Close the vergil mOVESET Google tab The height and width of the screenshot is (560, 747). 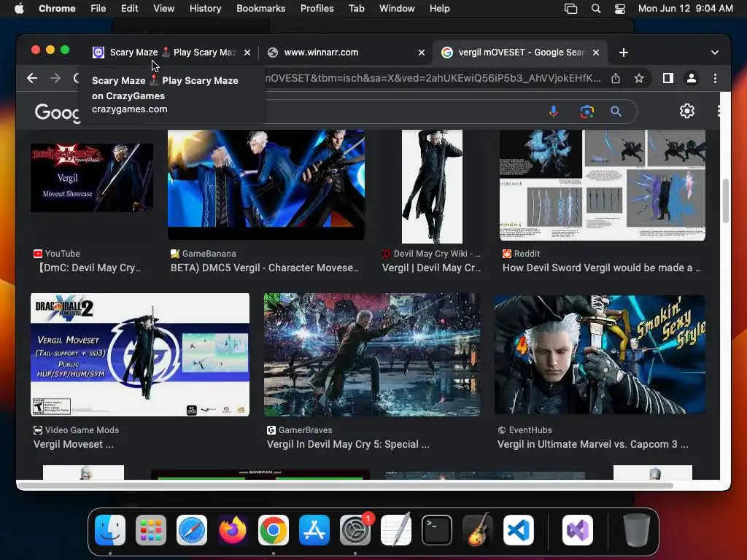coord(595,52)
